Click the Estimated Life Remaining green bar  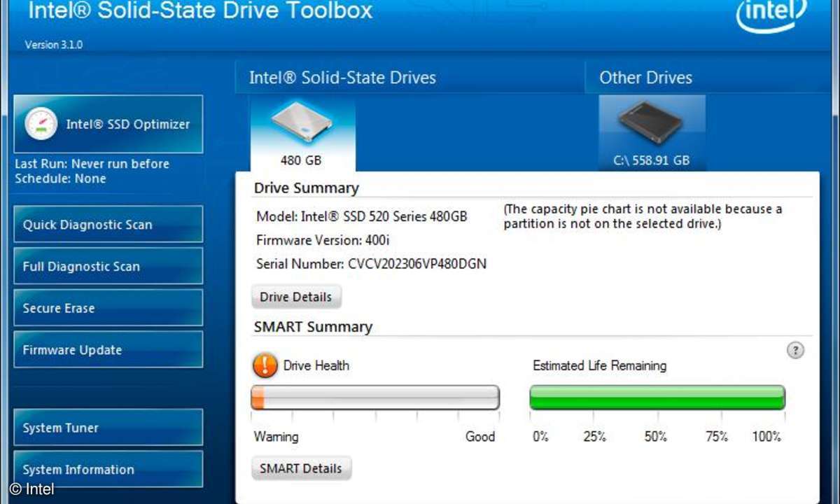(657, 397)
